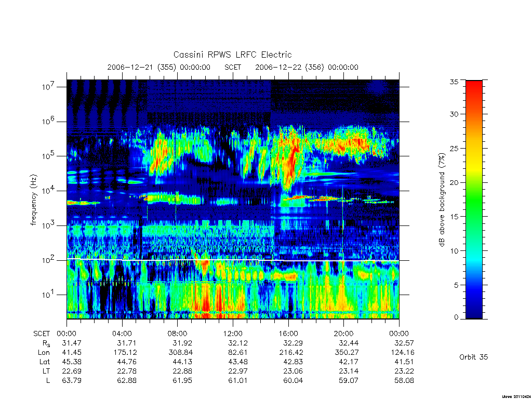Image resolution: width=532 pixels, height=399 pixels.
Task: Click colorbar tick label 35
Action: pos(454,82)
